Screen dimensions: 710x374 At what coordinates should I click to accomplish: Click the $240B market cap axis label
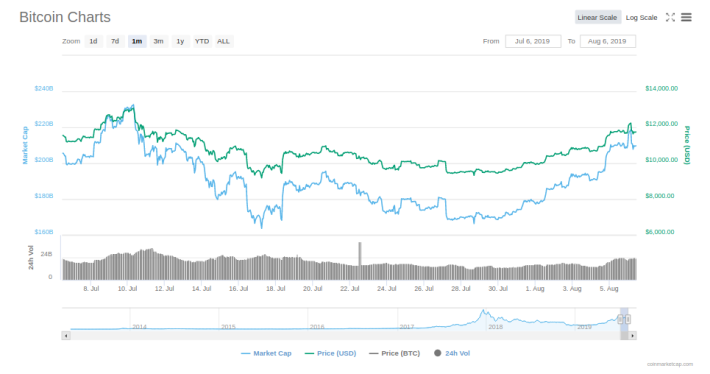pyautogui.click(x=44, y=88)
